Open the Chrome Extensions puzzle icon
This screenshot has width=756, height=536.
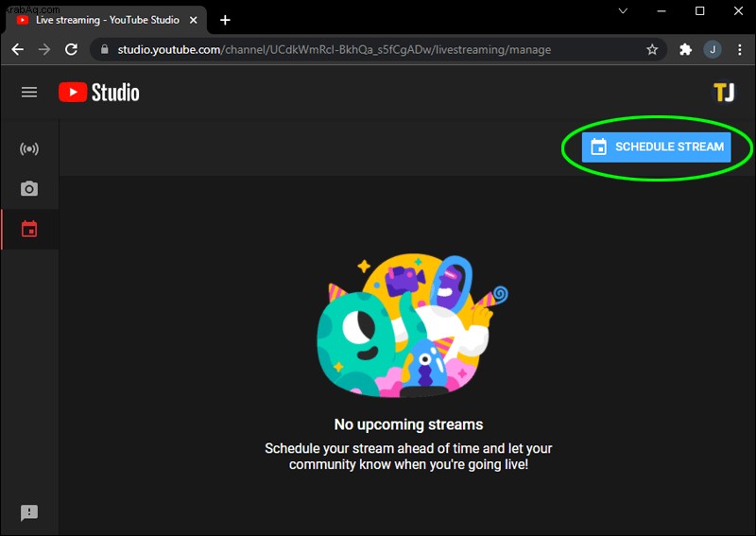[x=685, y=49]
